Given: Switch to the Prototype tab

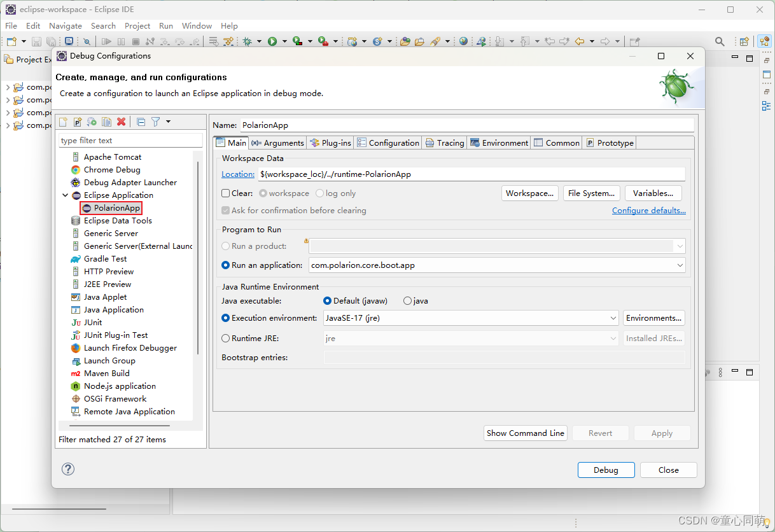Looking at the screenshot, I should coord(610,143).
